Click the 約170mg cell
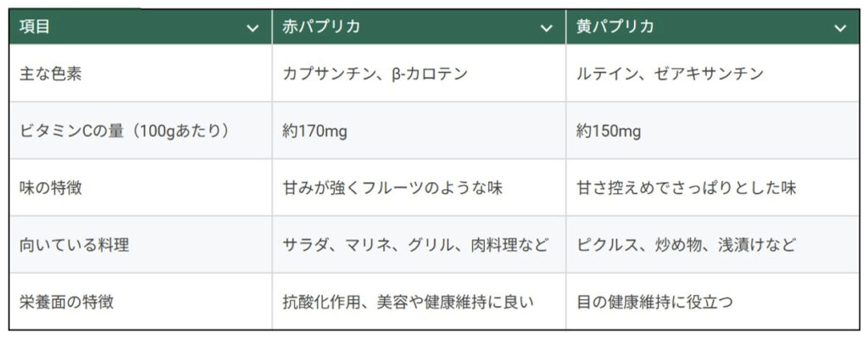 (314, 131)
